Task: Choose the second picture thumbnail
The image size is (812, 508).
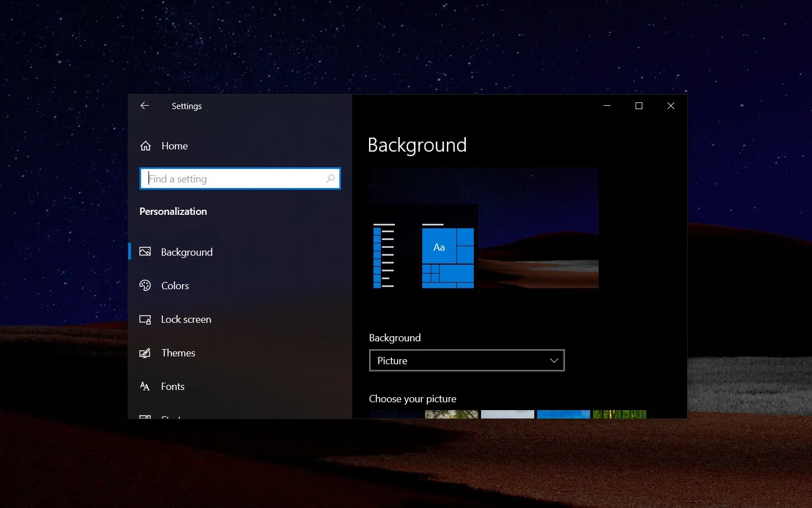Action: point(451,414)
